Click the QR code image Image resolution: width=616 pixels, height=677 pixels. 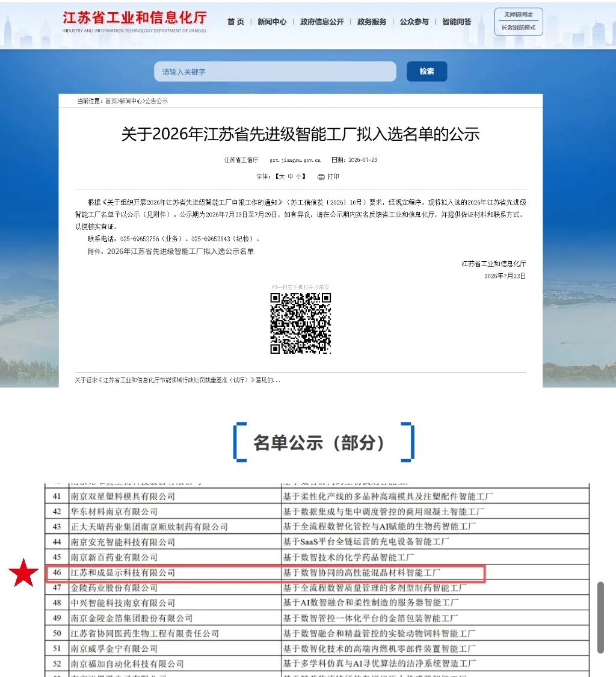(300, 323)
